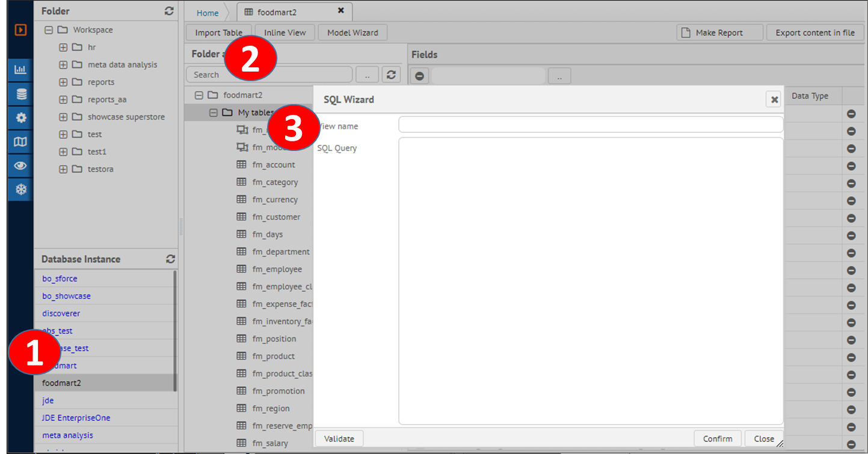868x454 pixels.
Task: Click the Make Report button
Action: pyautogui.click(x=719, y=33)
